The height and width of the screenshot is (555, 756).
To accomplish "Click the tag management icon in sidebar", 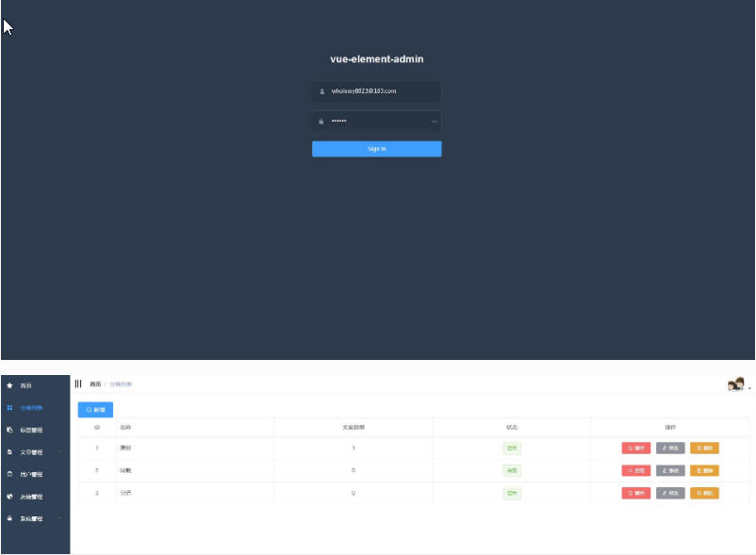I will (9, 430).
